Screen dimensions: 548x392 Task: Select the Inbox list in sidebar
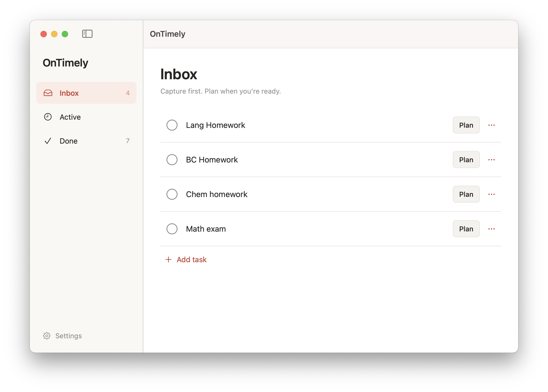86,93
